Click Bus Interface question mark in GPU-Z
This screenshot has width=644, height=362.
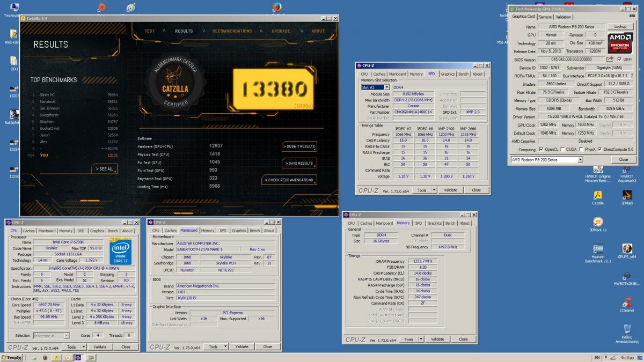tap(632, 76)
